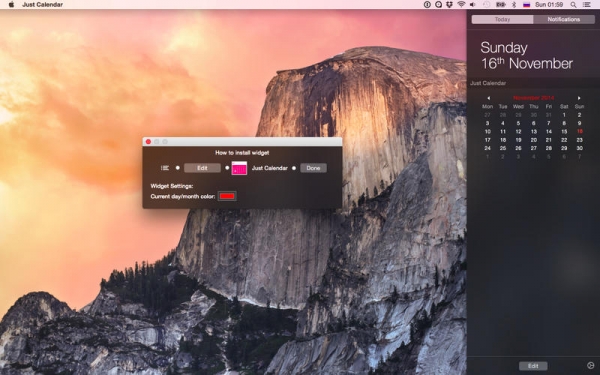Screen dimensions: 600x375
Task: Click Edit button in install dialog
Action: [202, 168]
